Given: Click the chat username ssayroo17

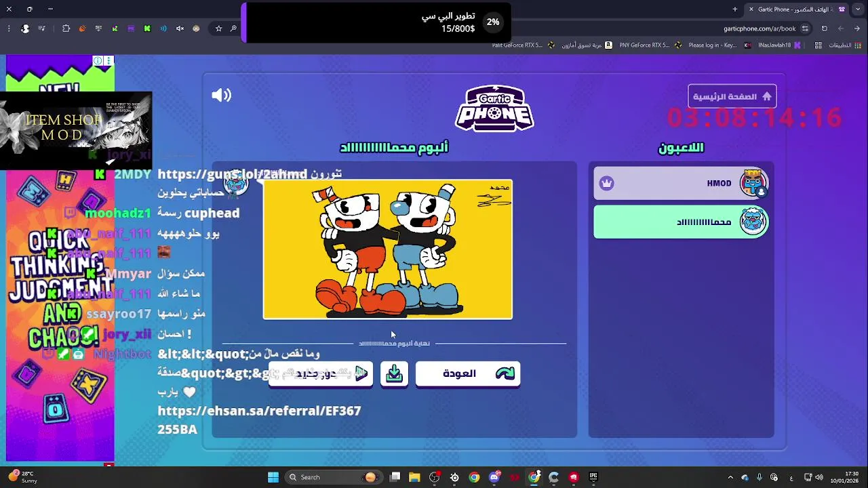Looking at the screenshot, I should (x=119, y=314).
